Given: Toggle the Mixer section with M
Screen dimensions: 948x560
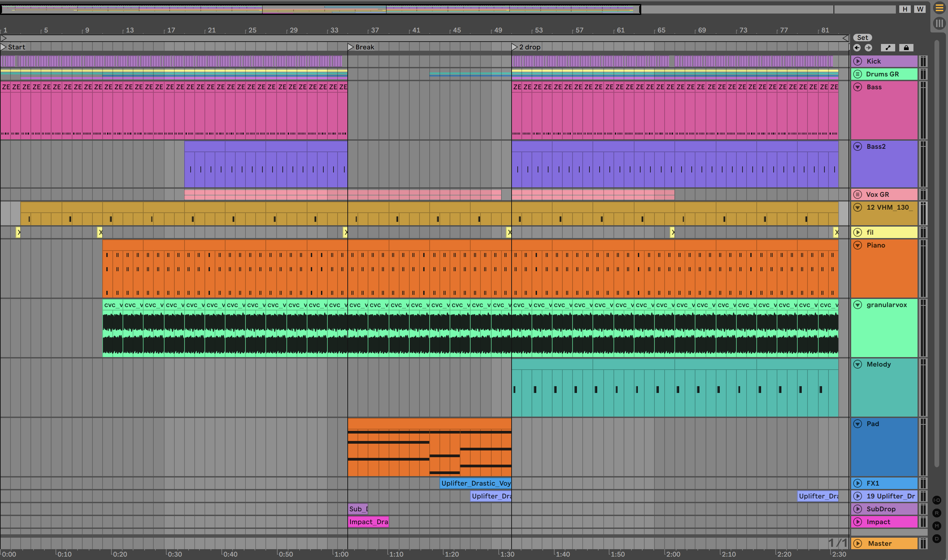Looking at the screenshot, I should click(x=937, y=526).
